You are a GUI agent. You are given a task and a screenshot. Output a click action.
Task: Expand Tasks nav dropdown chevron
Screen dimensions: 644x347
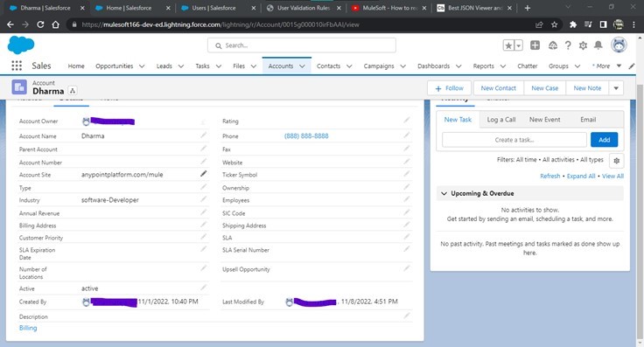219,66
